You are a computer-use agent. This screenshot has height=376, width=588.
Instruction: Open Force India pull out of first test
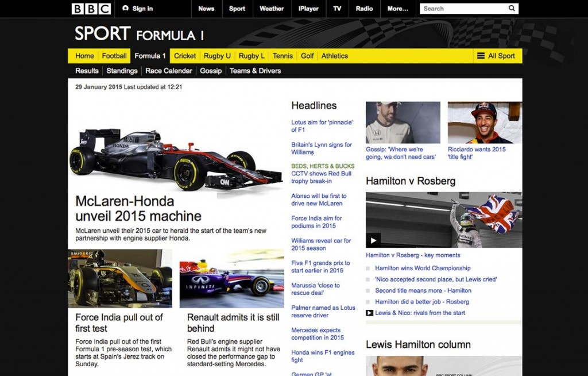(119, 323)
